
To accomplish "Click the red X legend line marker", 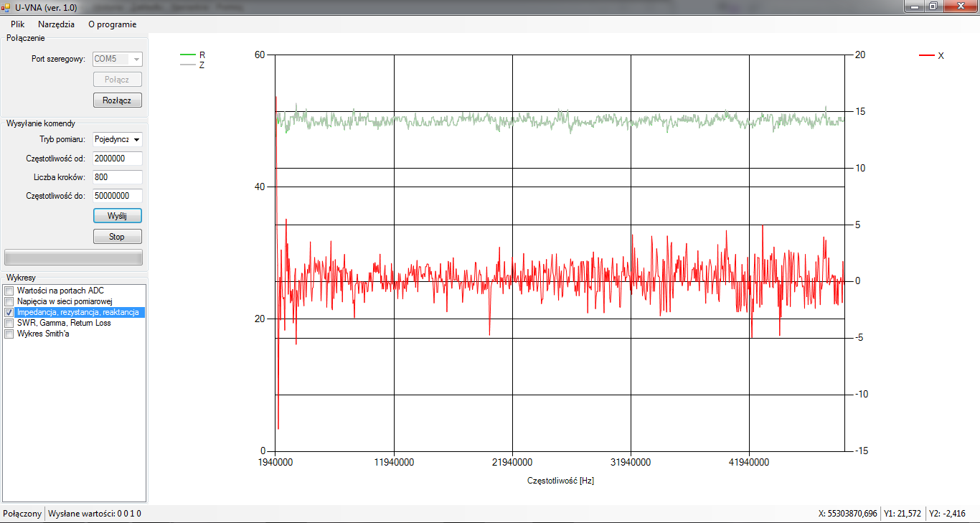I will (926, 55).
